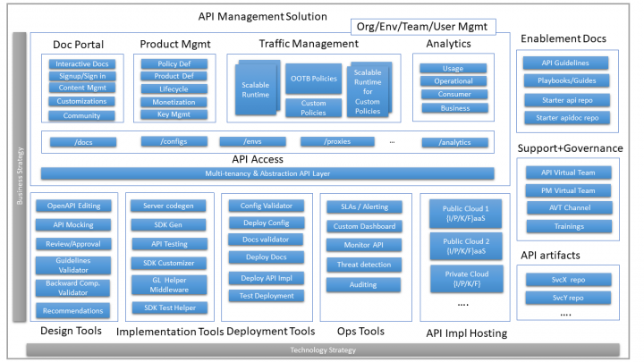Select the SvcX repo artifact
This screenshot has height=362, width=644.
pyautogui.click(x=563, y=281)
